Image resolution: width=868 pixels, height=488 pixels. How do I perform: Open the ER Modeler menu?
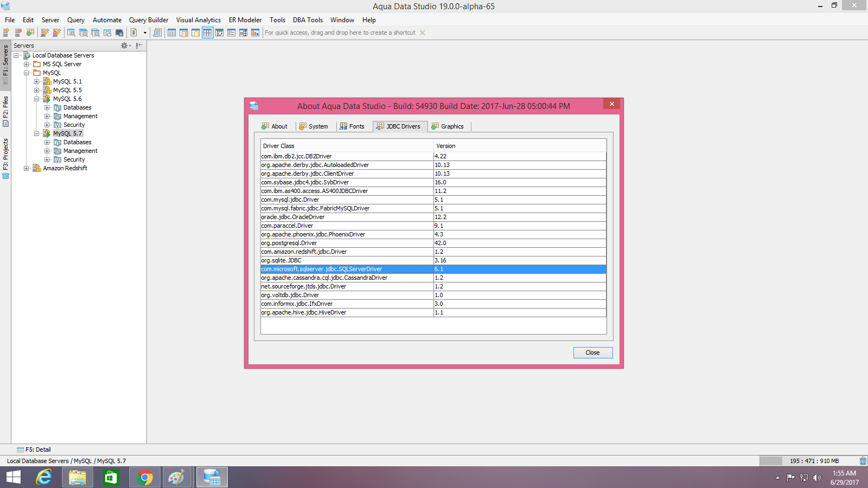point(245,20)
